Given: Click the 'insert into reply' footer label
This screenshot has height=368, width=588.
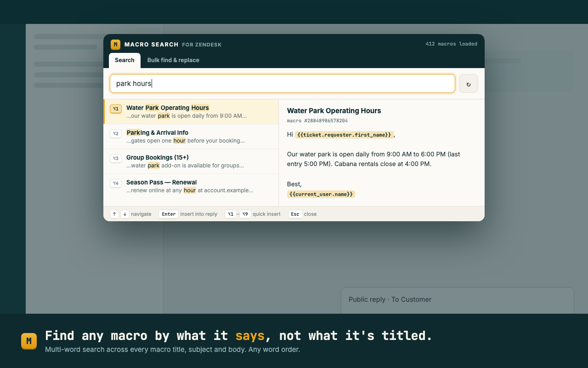Looking at the screenshot, I should pyautogui.click(x=199, y=214).
